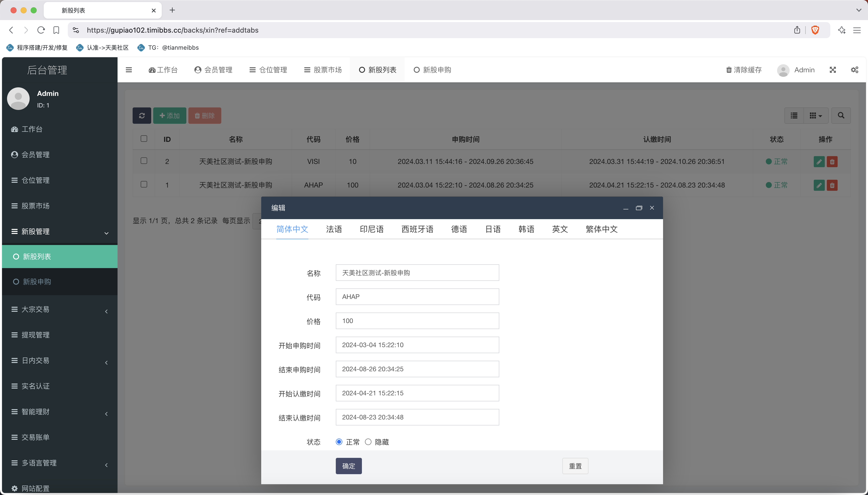Viewport: 868px width, 495px height.
Task: Close the 编辑 dialog
Action: point(652,208)
